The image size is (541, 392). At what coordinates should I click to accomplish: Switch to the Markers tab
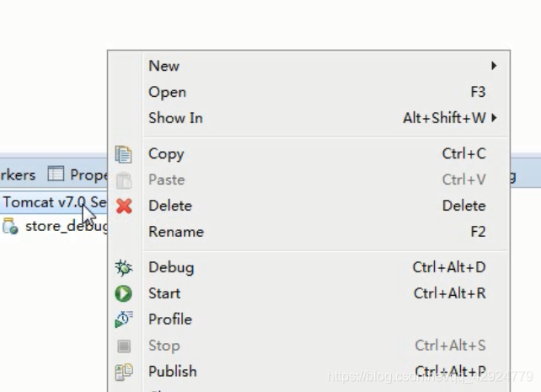18,175
